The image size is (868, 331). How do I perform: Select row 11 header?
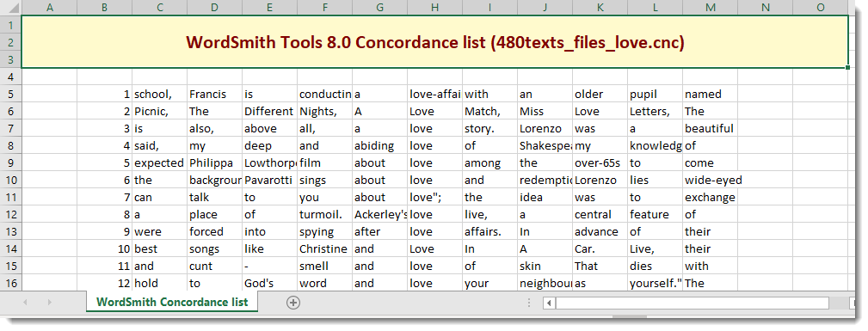[x=10, y=197]
